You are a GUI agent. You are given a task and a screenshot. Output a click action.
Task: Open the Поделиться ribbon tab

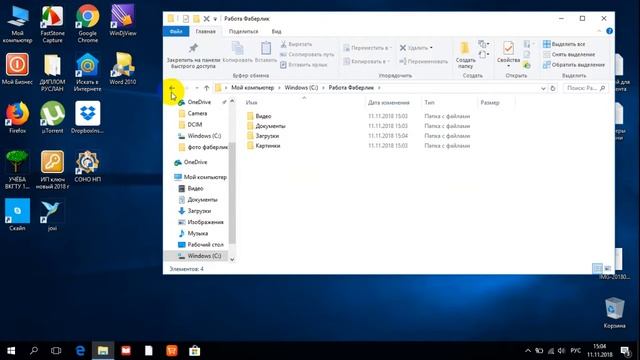pos(243,31)
